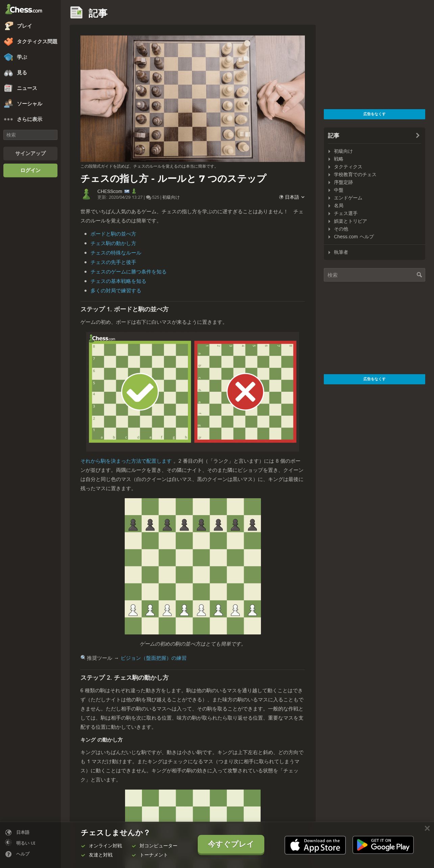Screen dimensions: 434x868
Task: Open the ニュース newspaper icon
Action: (x=9, y=88)
